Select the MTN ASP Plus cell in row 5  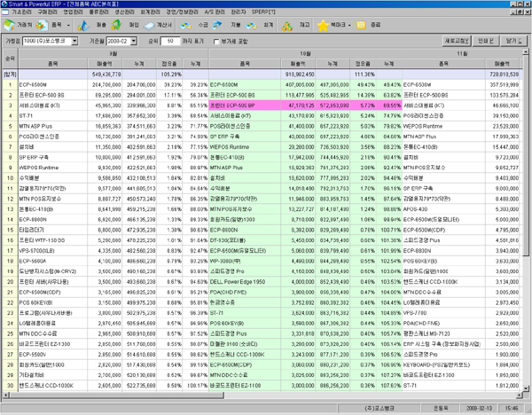(53, 126)
